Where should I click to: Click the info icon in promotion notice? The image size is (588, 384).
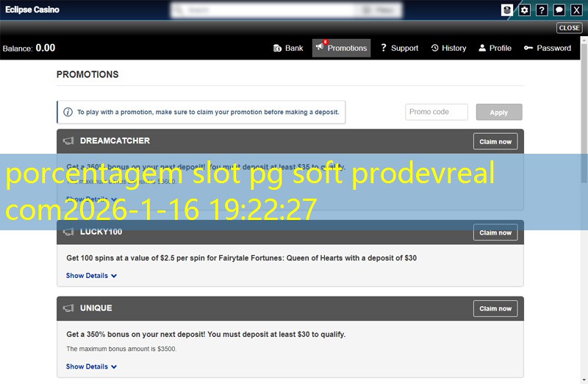pyautogui.click(x=68, y=113)
